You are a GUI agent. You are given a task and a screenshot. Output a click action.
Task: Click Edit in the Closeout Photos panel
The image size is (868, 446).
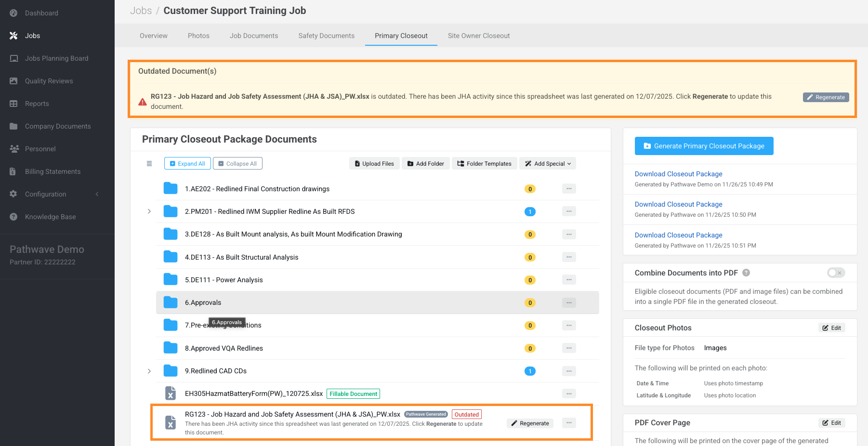click(x=831, y=328)
